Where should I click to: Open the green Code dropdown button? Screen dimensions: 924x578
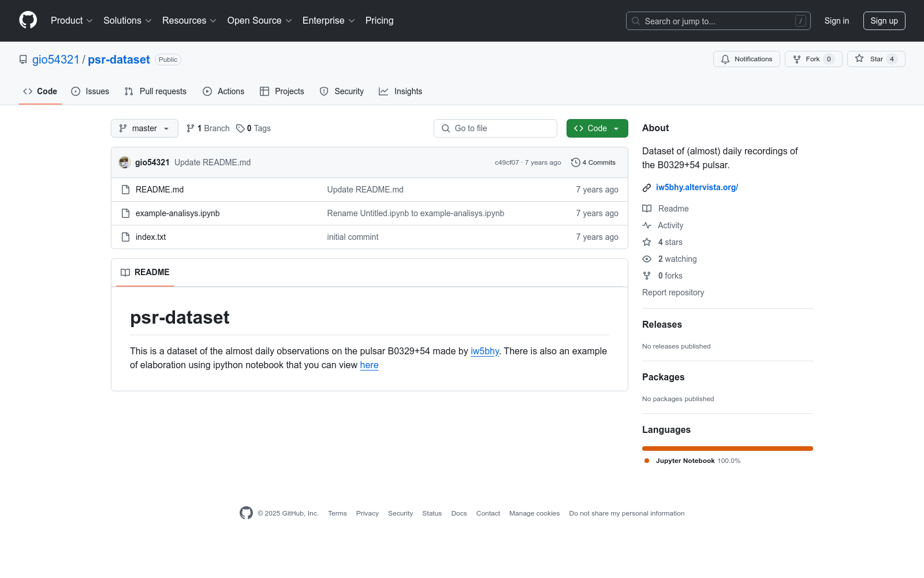[597, 128]
